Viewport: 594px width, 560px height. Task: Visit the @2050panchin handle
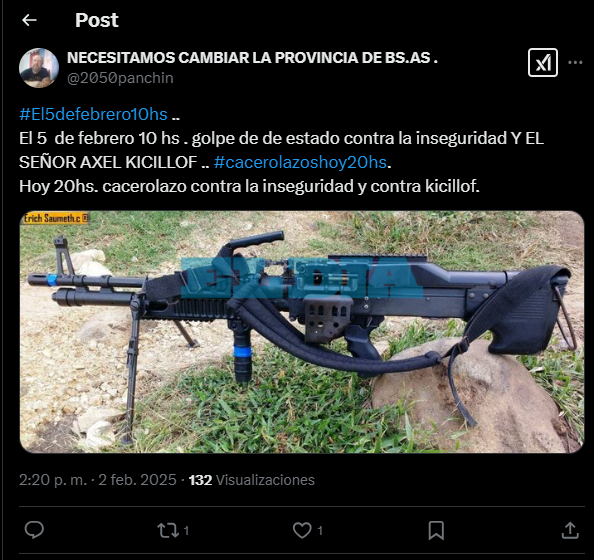coord(120,78)
